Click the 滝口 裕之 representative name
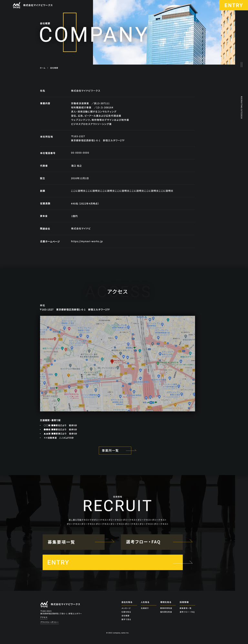The height and width of the screenshot is (644, 248). pyautogui.click(x=76, y=166)
